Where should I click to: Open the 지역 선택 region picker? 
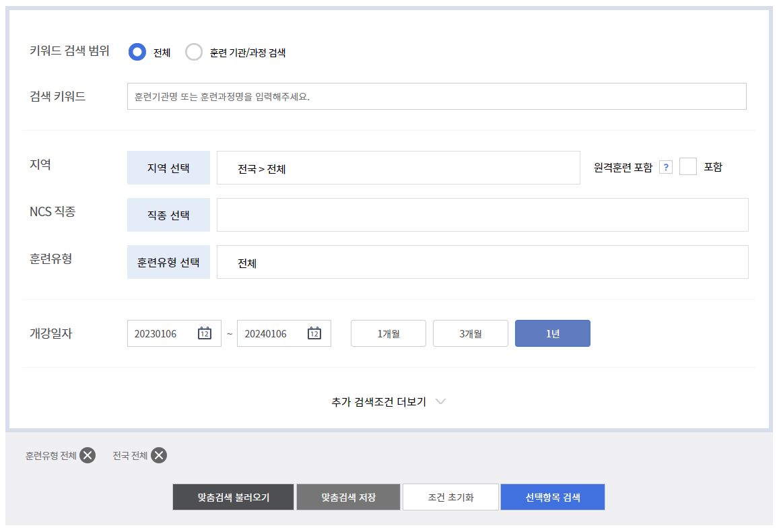pos(168,167)
